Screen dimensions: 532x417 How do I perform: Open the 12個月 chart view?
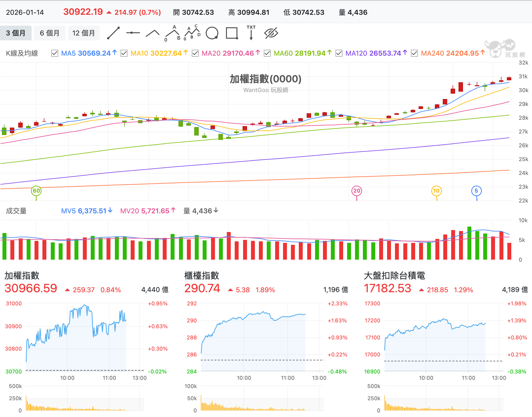84,33
